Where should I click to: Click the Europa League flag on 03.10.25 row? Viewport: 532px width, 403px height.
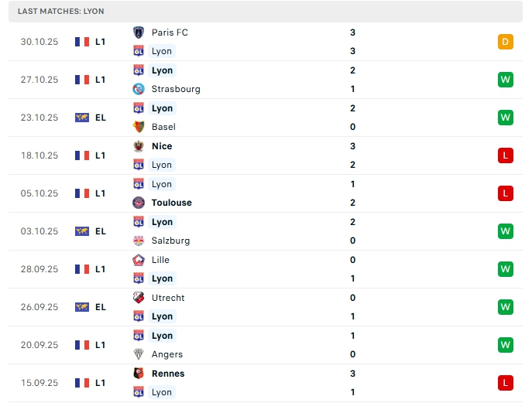tap(82, 231)
